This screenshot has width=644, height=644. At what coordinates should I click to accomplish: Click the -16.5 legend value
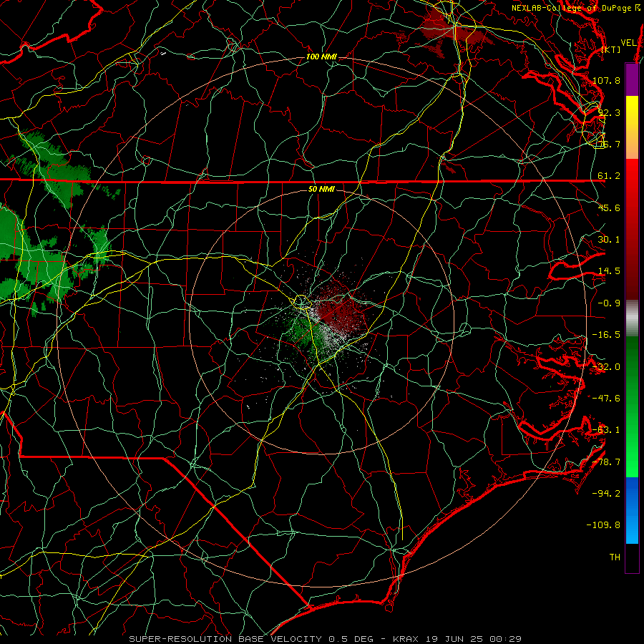(x=606, y=335)
